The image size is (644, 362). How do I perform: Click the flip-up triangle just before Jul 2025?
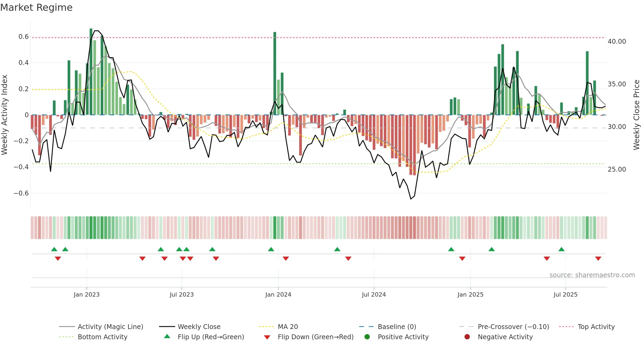click(x=561, y=249)
